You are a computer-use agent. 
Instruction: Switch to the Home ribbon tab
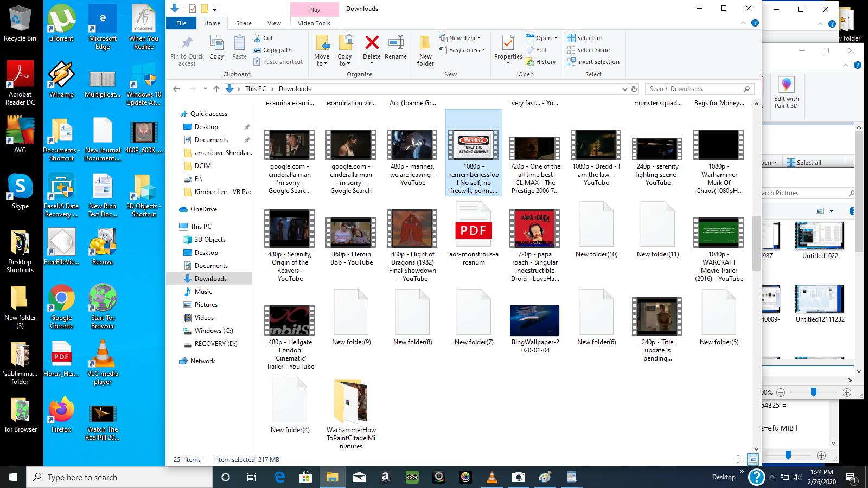(x=212, y=23)
